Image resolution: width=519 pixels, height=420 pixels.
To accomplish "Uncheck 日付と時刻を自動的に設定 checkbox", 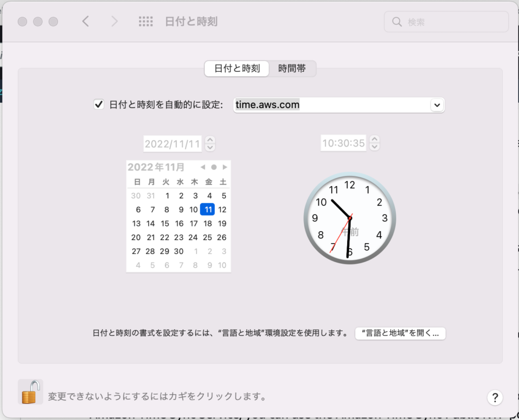I will pos(98,104).
